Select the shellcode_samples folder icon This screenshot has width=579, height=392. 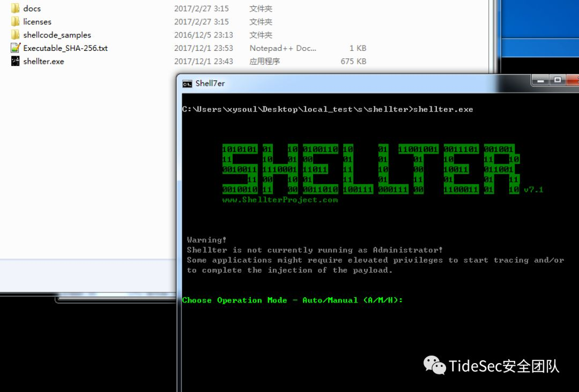pyautogui.click(x=15, y=35)
